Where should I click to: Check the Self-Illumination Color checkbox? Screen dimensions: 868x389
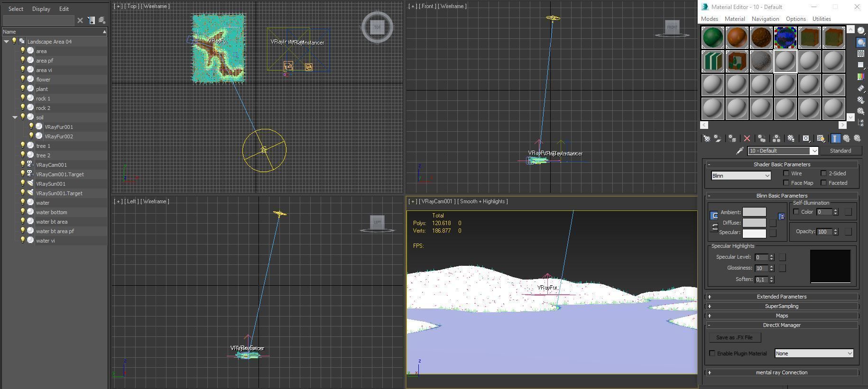click(x=796, y=212)
